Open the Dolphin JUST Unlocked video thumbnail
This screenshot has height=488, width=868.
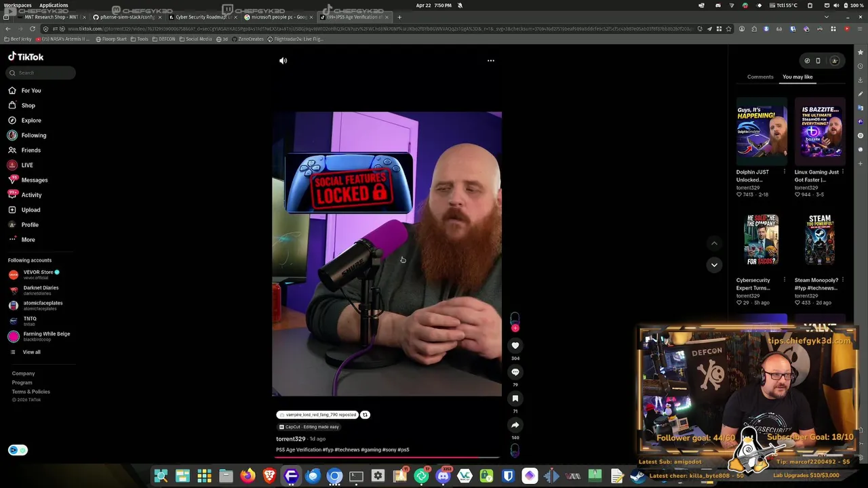762,131
